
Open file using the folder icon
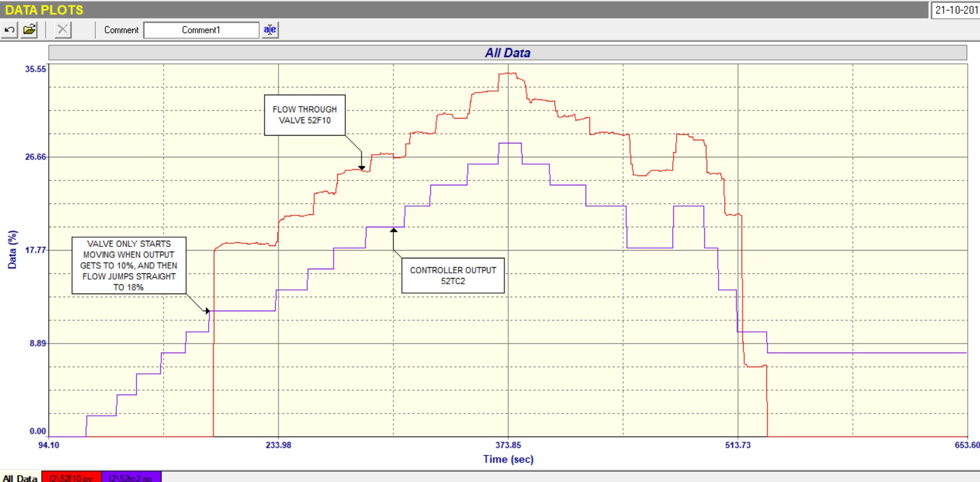click(29, 30)
